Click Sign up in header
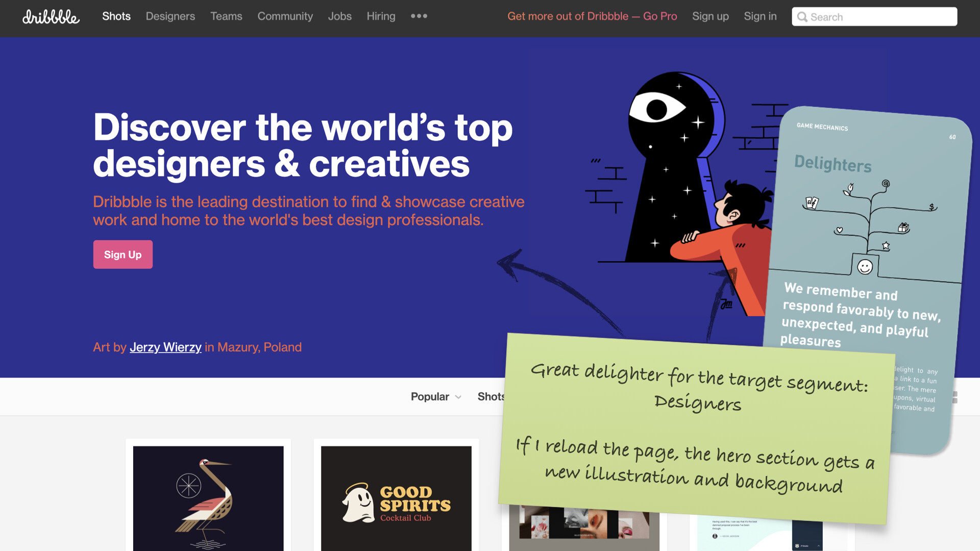 (710, 16)
